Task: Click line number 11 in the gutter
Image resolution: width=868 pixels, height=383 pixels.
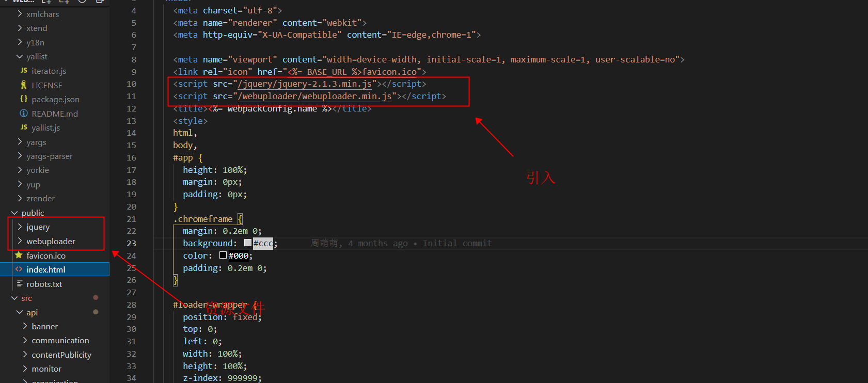Action: click(x=132, y=96)
